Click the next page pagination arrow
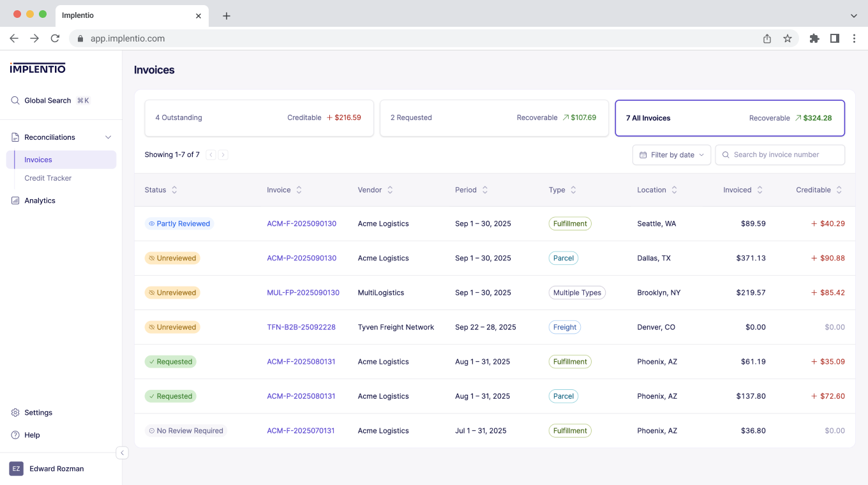The width and height of the screenshot is (868, 485). click(x=223, y=154)
